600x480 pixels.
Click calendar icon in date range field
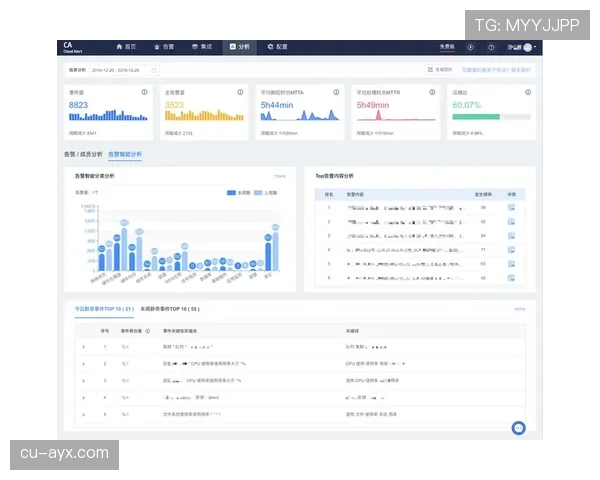coord(154,70)
